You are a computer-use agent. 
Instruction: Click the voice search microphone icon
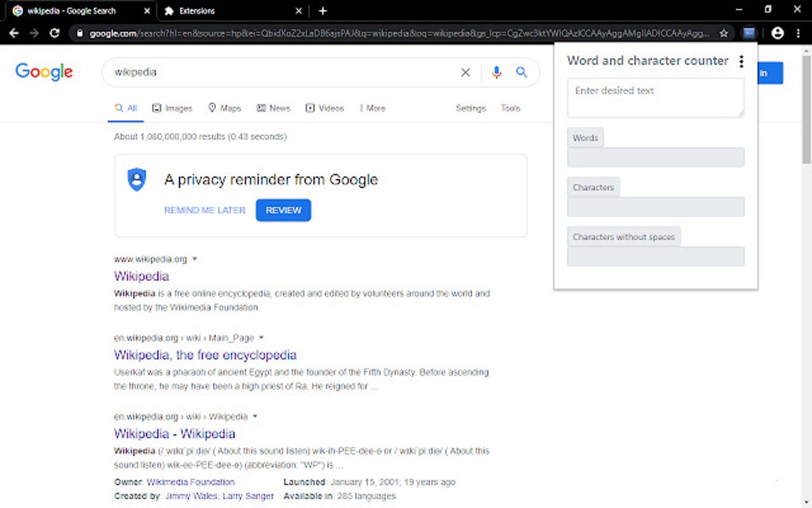[x=496, y=72]
